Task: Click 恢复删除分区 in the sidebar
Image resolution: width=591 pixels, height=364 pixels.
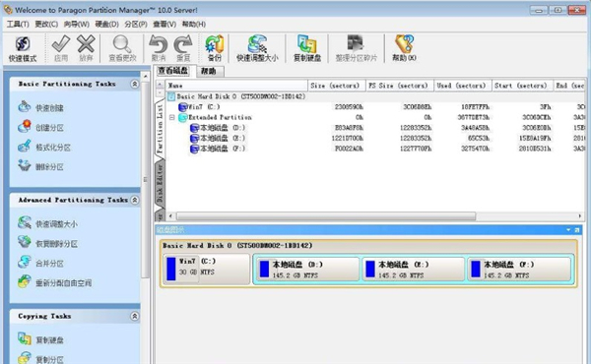Action: (47, 243)
